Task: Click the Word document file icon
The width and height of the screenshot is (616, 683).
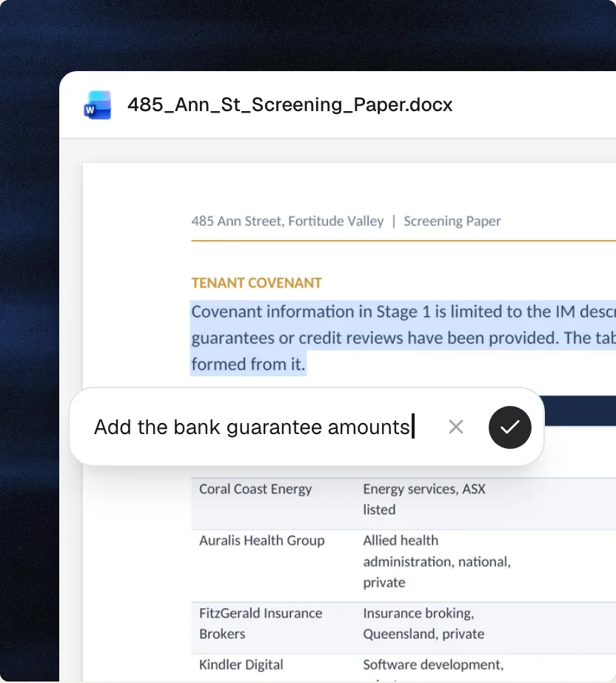Action: 98,105
